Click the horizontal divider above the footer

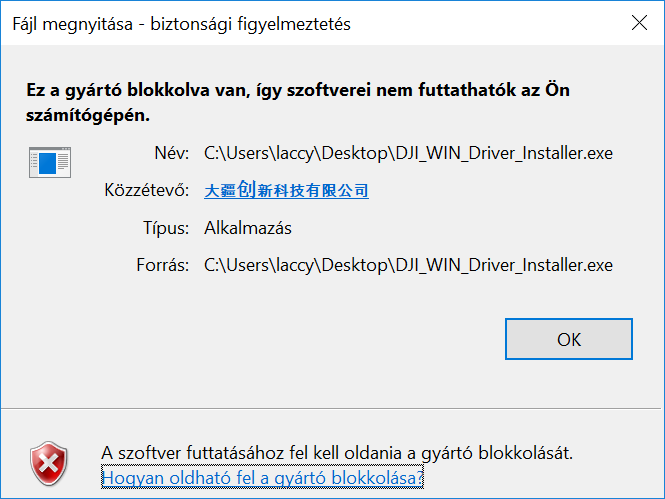(332, 408)
